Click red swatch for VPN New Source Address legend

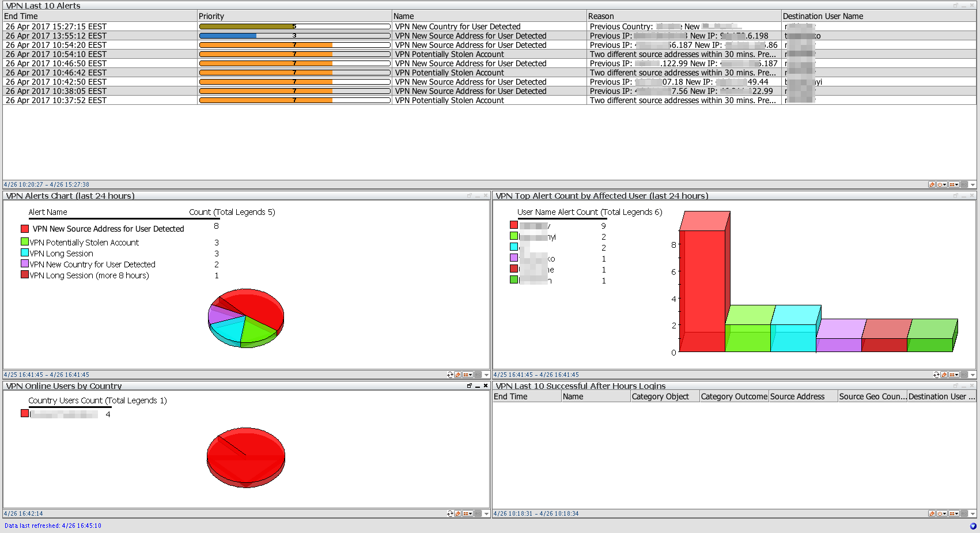[x=25, y=229]
